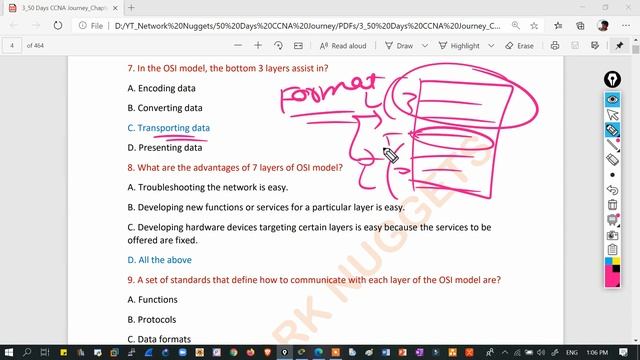Close the CCNA Journey PDF tab

coord(115,8)
